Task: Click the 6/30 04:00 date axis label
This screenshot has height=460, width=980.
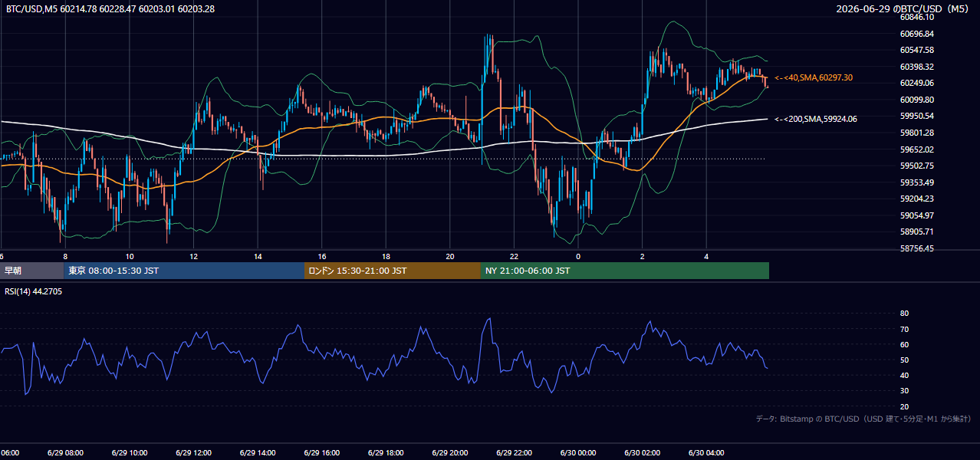Action: pos(706,452)
